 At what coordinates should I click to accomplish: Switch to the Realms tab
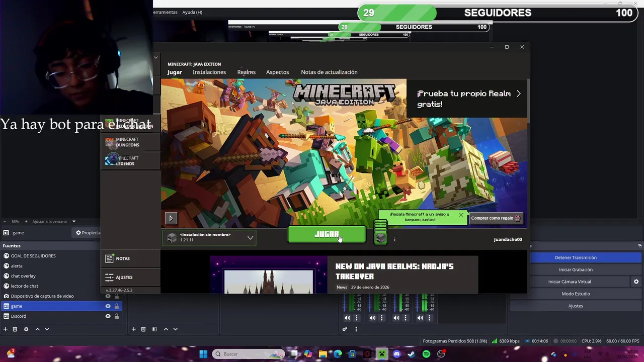[247, 72]
